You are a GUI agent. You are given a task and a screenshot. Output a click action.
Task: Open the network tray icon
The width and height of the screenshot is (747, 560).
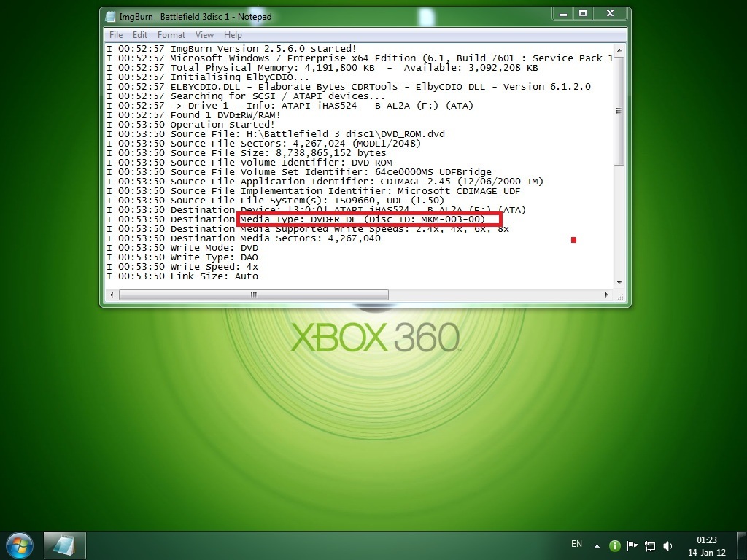pyautogui.click(x=650, y=545)
